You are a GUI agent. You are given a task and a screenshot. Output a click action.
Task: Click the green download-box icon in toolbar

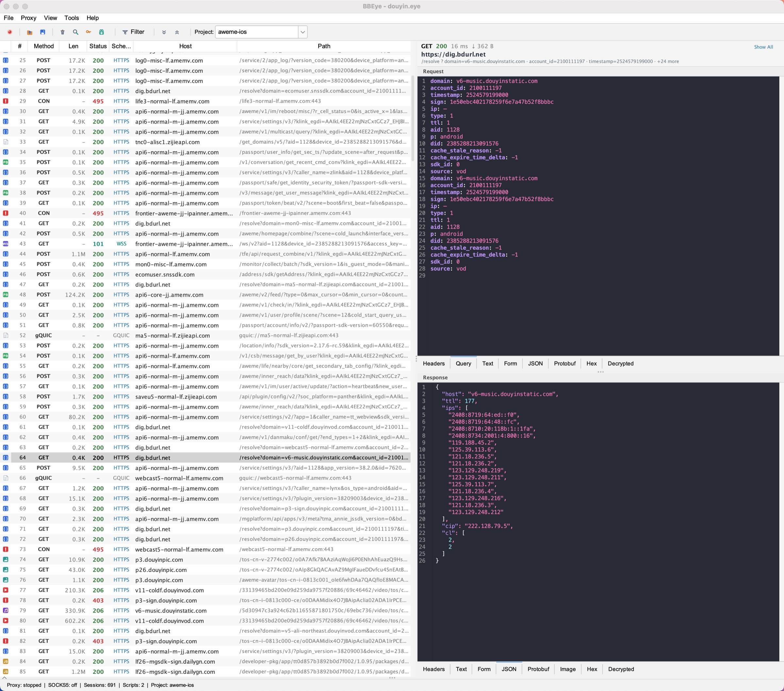102,32
